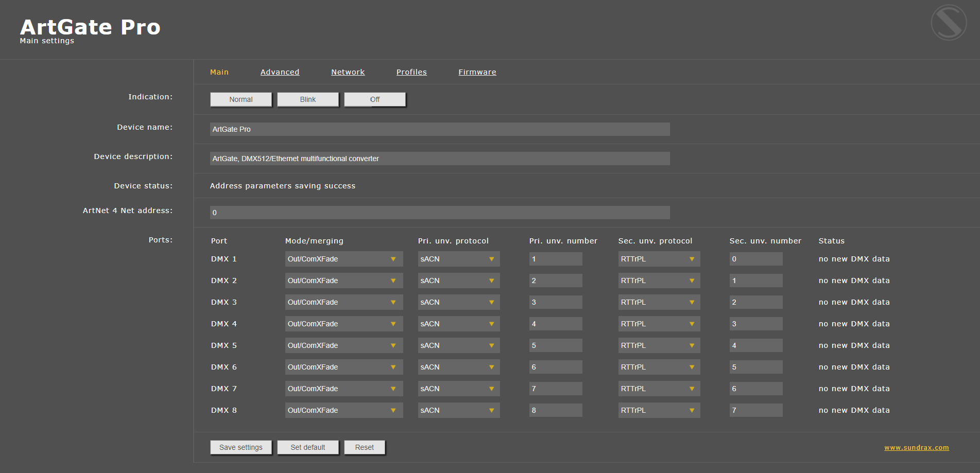Set indication mode to Blink
This screenshot has height=473, width=980.
pos(307,99)
